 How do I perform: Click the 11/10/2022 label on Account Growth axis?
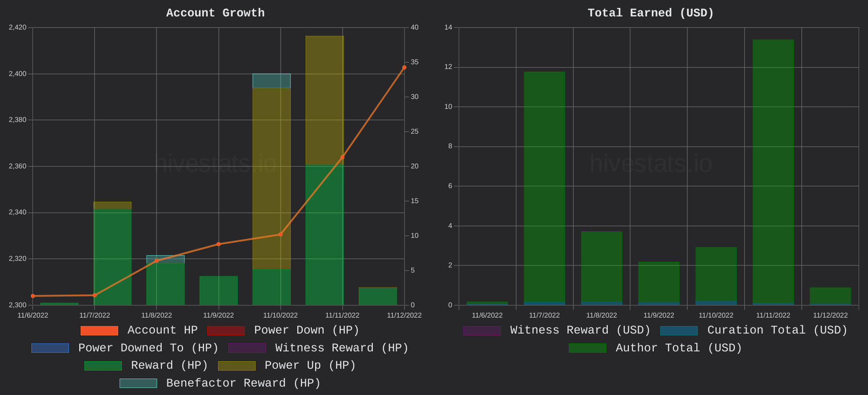280,315
